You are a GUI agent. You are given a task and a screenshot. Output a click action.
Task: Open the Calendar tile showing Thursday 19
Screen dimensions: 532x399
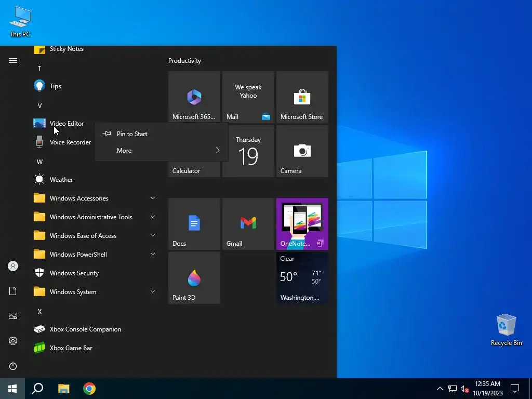tap(251, 151)
